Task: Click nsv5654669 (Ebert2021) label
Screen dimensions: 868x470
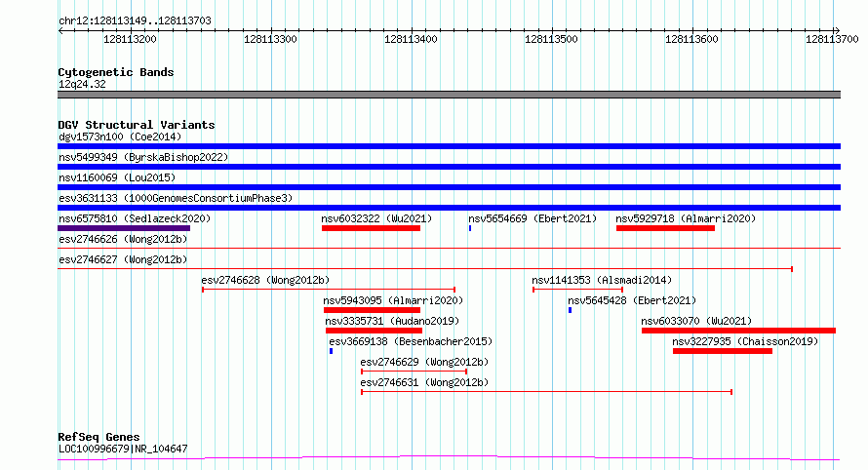Action: [x=533, y=218]
